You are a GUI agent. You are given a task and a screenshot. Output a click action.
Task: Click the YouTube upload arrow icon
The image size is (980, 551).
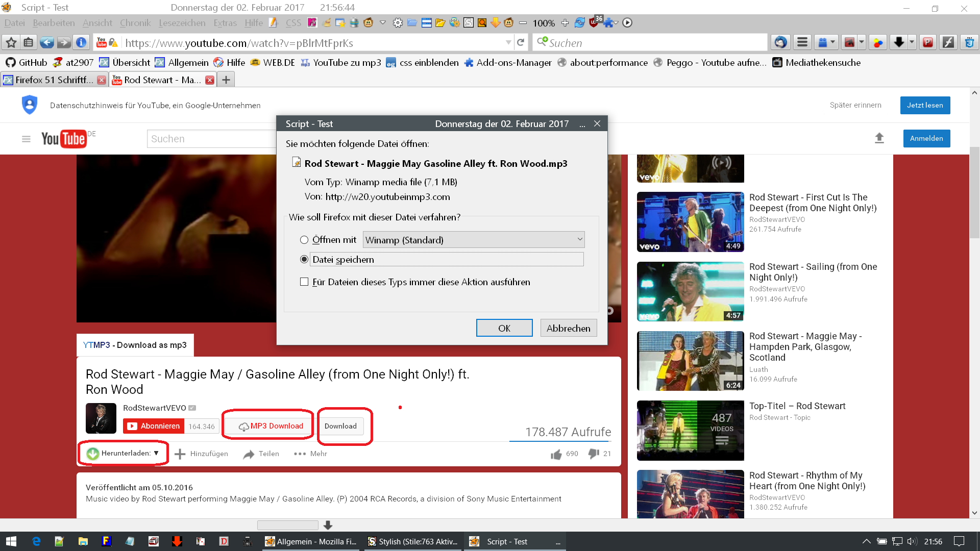[879, 138]
